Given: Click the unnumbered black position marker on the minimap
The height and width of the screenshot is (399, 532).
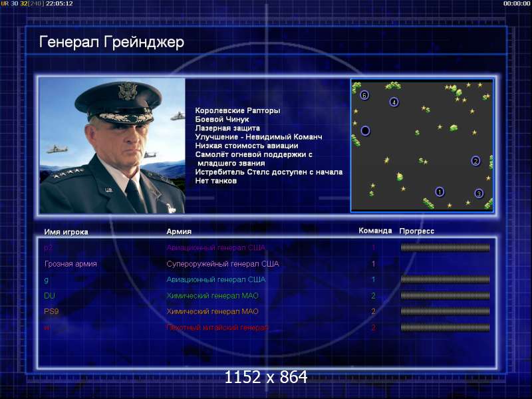Looking at the screenshot, I should (365, 130).
